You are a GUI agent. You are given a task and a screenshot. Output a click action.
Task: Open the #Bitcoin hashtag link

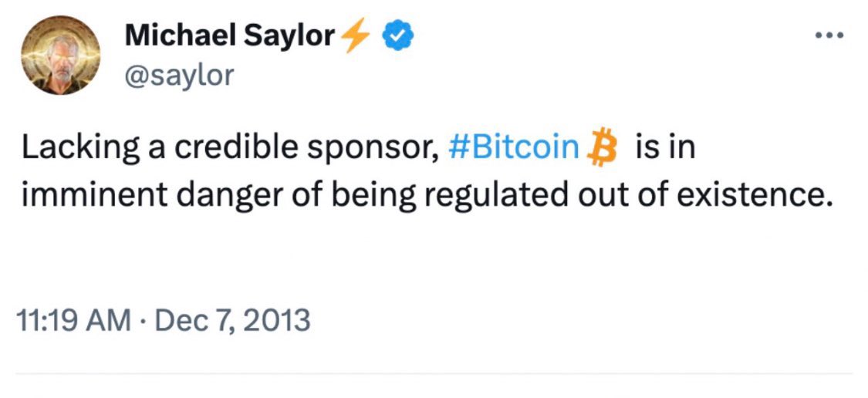point(512,148)
